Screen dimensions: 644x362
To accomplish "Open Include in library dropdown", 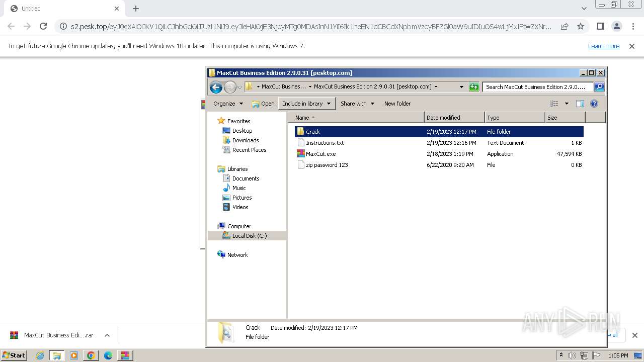I will (x=307, y=104).
